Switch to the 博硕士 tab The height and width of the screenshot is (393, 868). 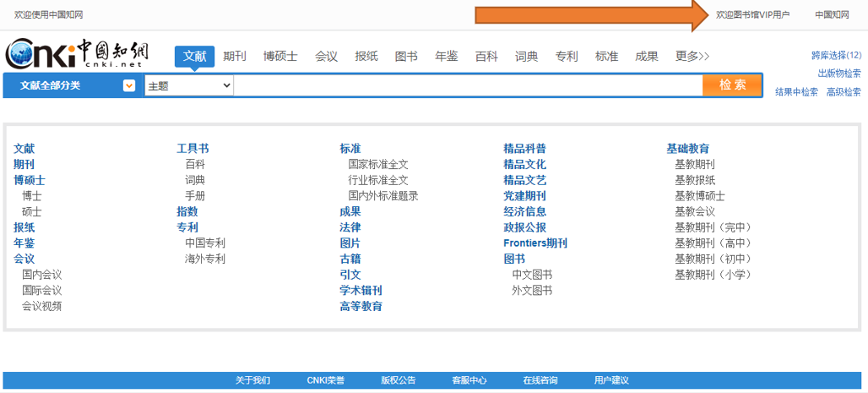(280, 56)
